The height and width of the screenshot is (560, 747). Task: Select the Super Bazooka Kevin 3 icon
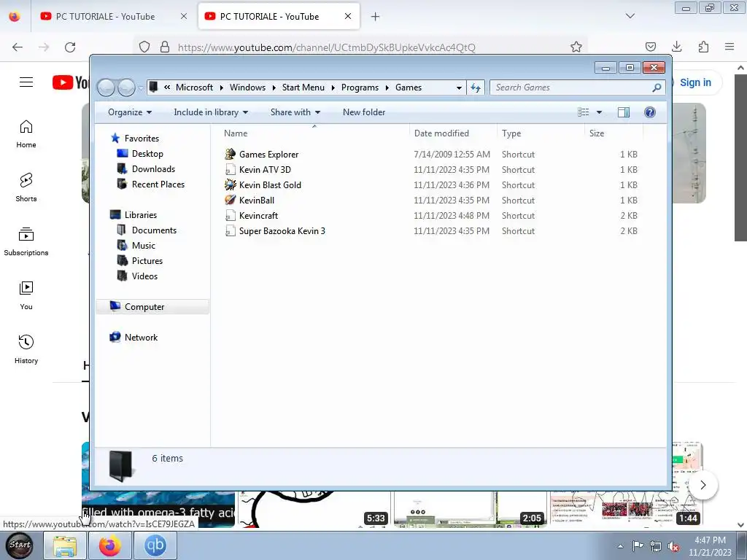[230, 230]
